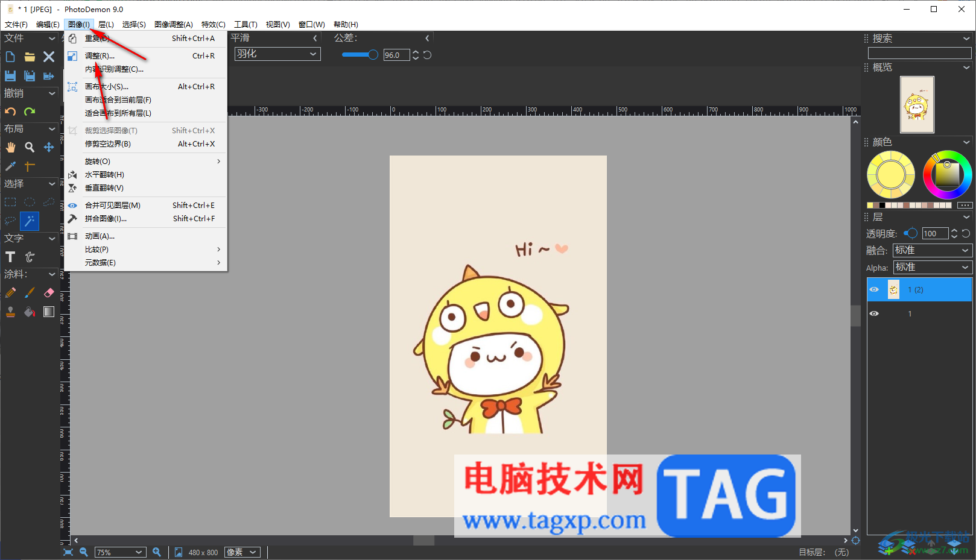Click the Save As (export) icon
The image size is (976, 560).
click(x=49, y=76)
